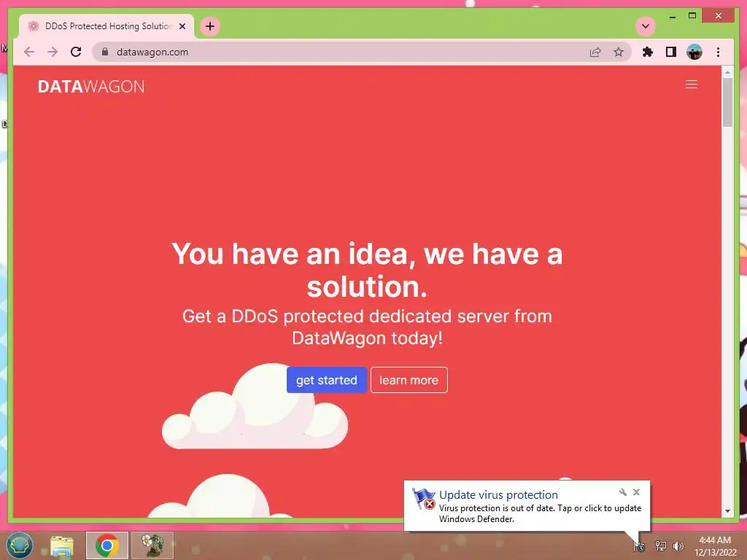Close the DDoS Protected Hosting tab

(182, 26)
